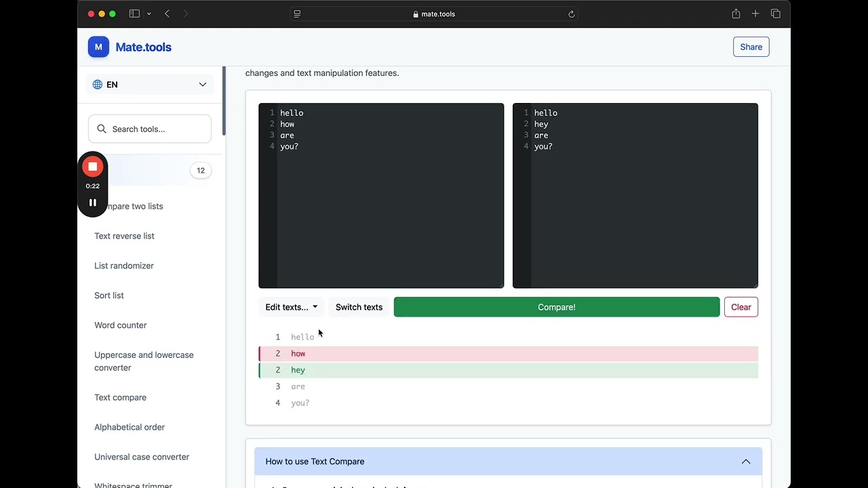Click the 12 count badge in sidebar
This screenshot has height=488, width=868.
(x=201, y=171)
